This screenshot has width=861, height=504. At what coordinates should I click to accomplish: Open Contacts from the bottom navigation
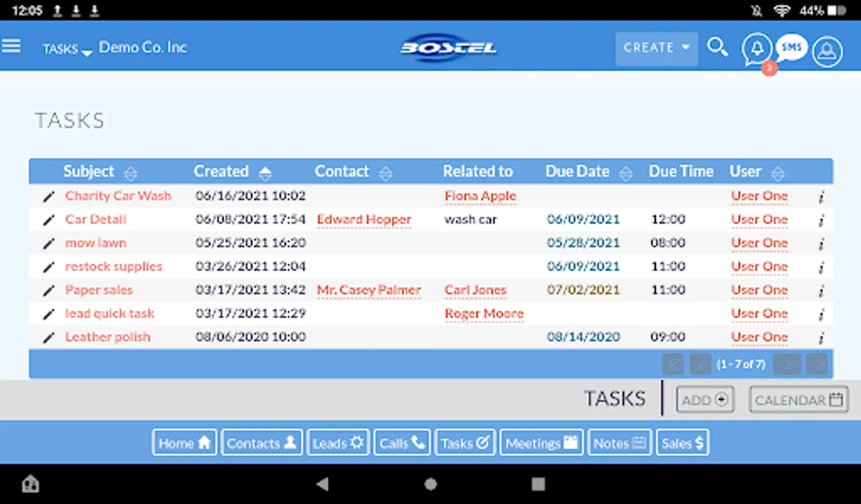pos(261,442)
